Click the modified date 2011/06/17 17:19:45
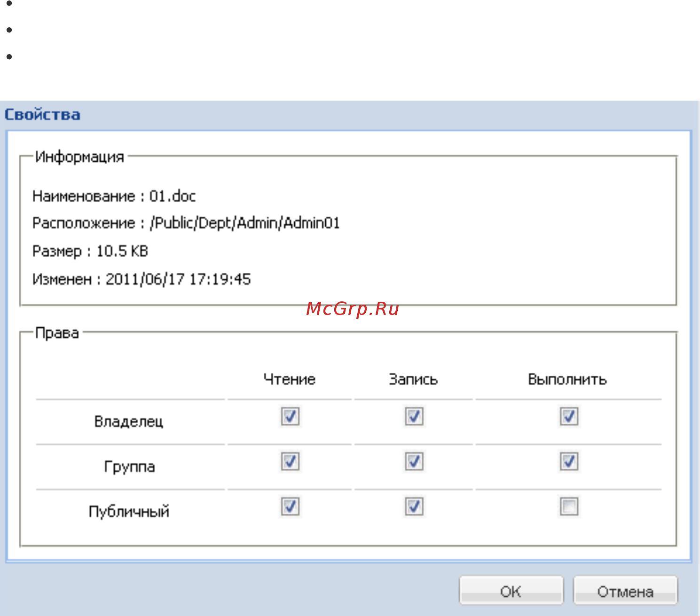 178,279
